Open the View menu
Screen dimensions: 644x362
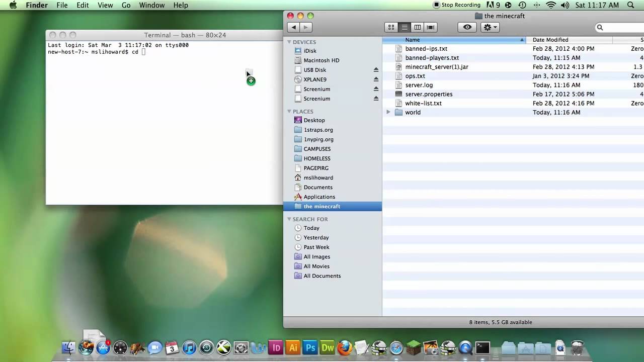pos(105,5)
